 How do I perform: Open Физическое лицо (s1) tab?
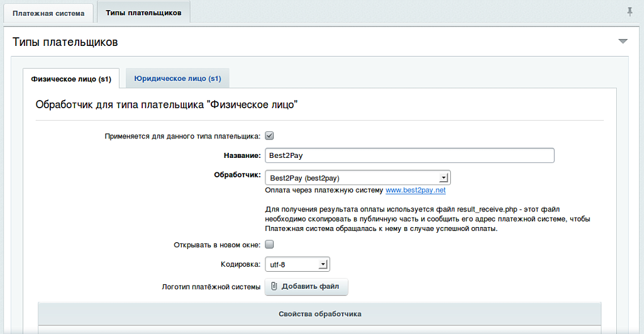71,79
